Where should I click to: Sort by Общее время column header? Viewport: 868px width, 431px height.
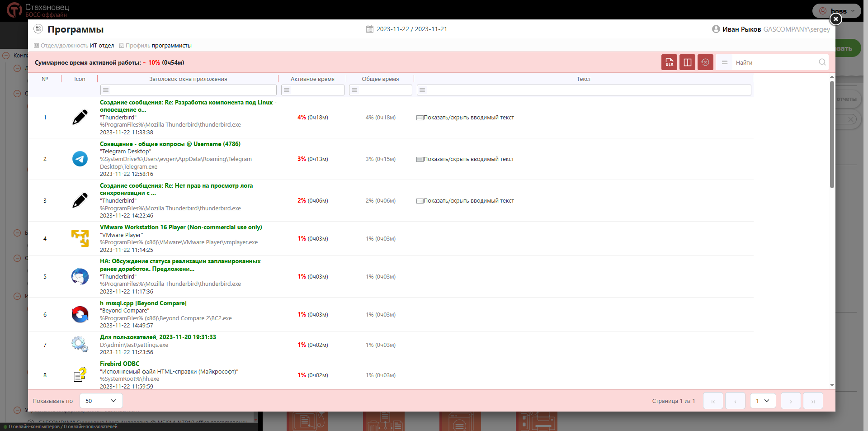click(380, 79)
